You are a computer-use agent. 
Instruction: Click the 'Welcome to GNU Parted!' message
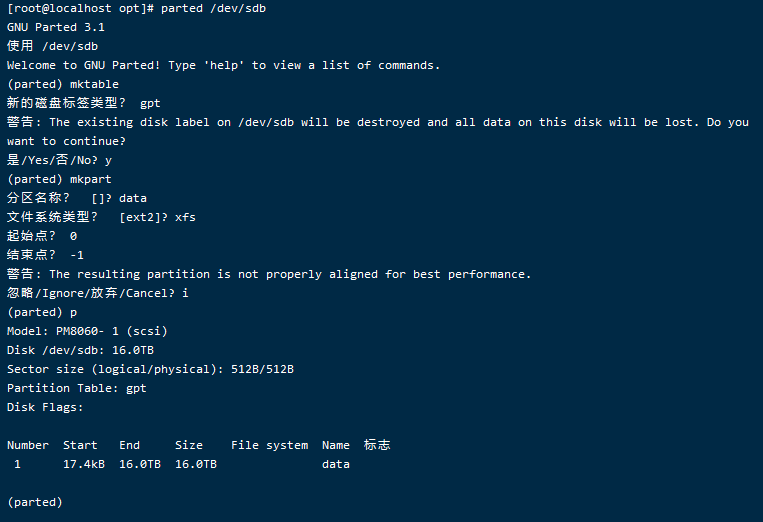point(223,65)
